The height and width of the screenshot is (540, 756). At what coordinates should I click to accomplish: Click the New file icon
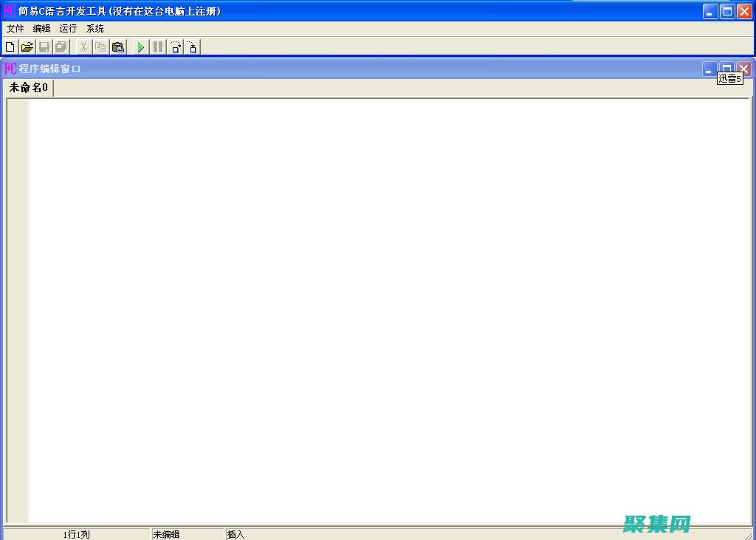[x=10, y=47]
